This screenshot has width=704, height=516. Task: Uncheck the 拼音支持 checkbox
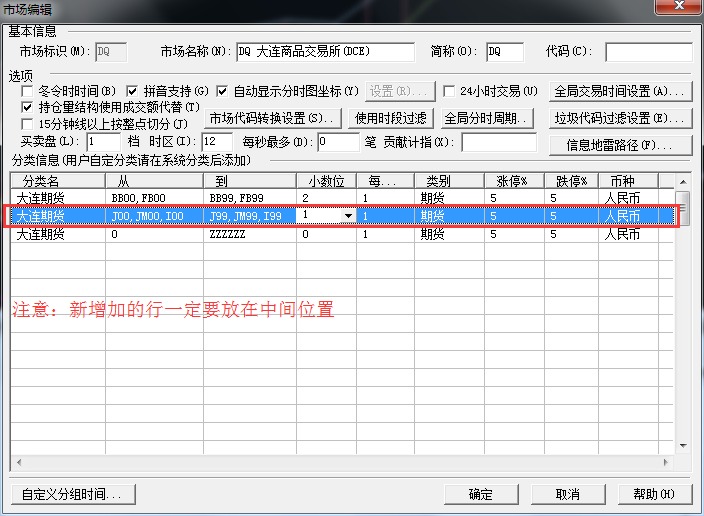(x=132, y=91)
